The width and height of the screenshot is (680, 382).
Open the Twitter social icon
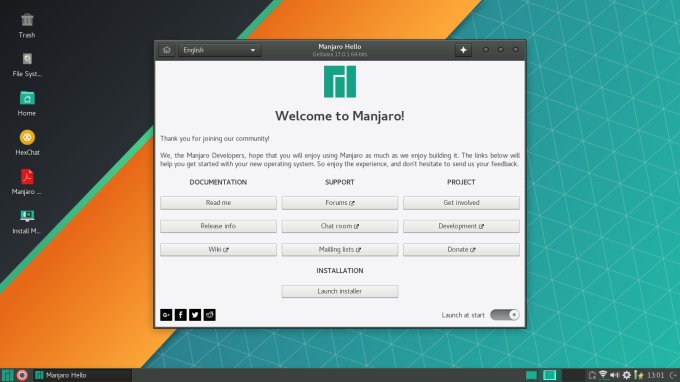pos(195,315)
